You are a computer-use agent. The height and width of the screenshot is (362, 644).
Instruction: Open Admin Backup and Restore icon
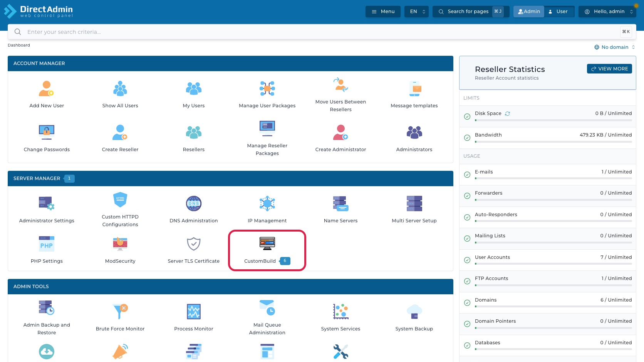pos(47,308)
